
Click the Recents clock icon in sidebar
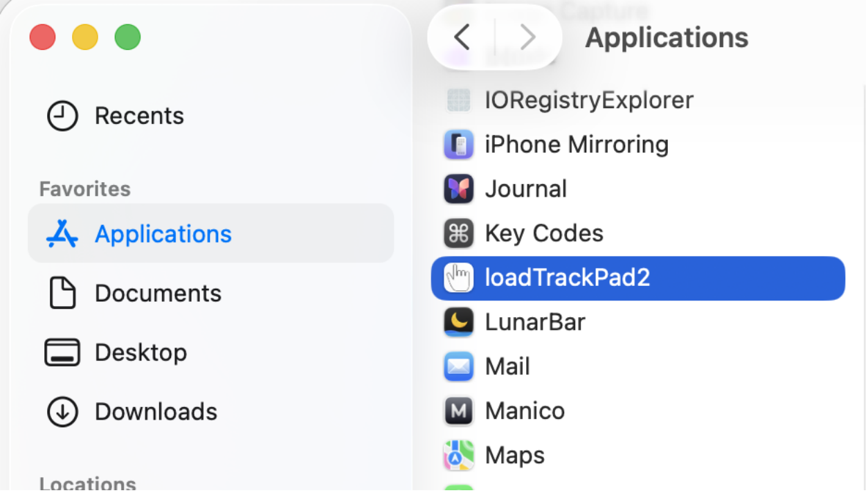click(62, 116)
